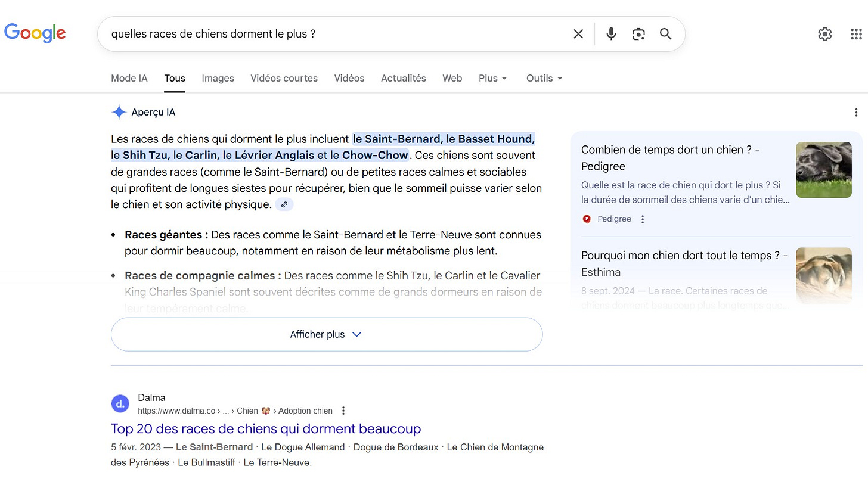Open the Google apps grid
The width and height of the screenshot is (868, 488).
(856, 34)
